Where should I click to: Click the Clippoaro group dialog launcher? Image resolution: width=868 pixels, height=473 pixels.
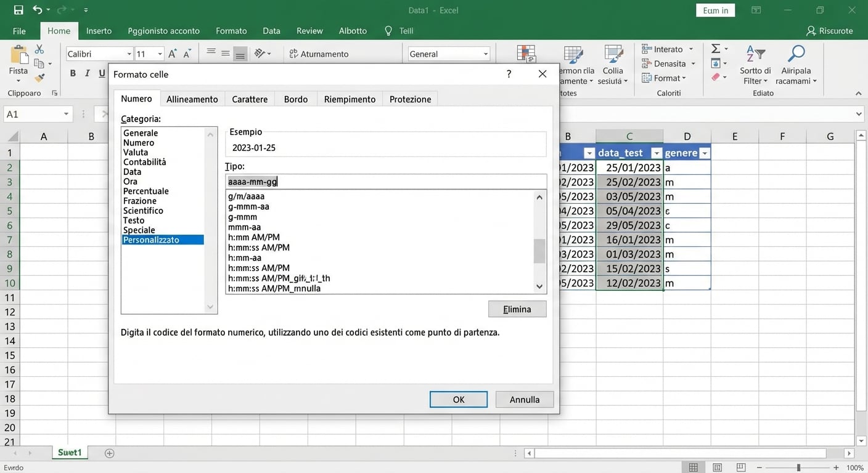tap(54, 94)
